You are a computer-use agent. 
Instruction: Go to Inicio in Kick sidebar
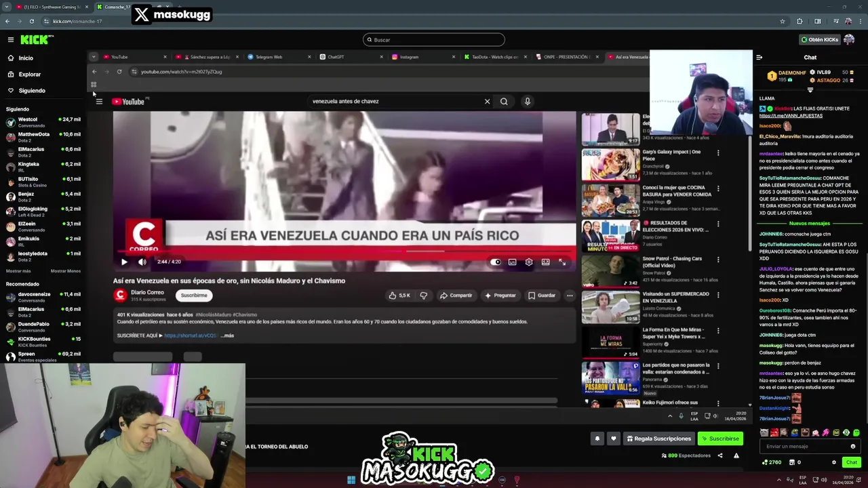click(x=26, y=58)
